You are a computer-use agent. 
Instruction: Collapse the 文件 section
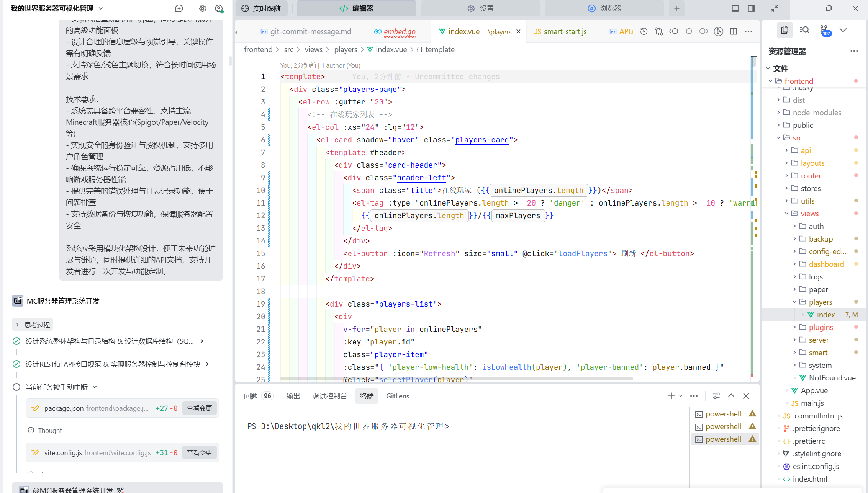pos(768,69)
